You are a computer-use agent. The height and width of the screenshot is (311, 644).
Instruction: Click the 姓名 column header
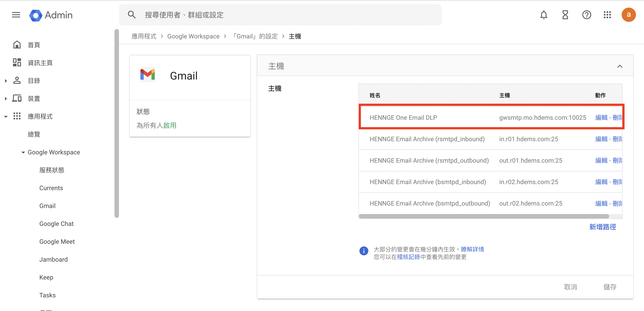(375, 95)
